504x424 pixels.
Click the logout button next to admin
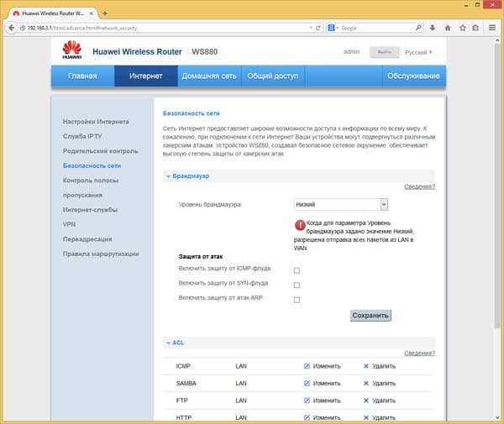click(x=385, y=52)
